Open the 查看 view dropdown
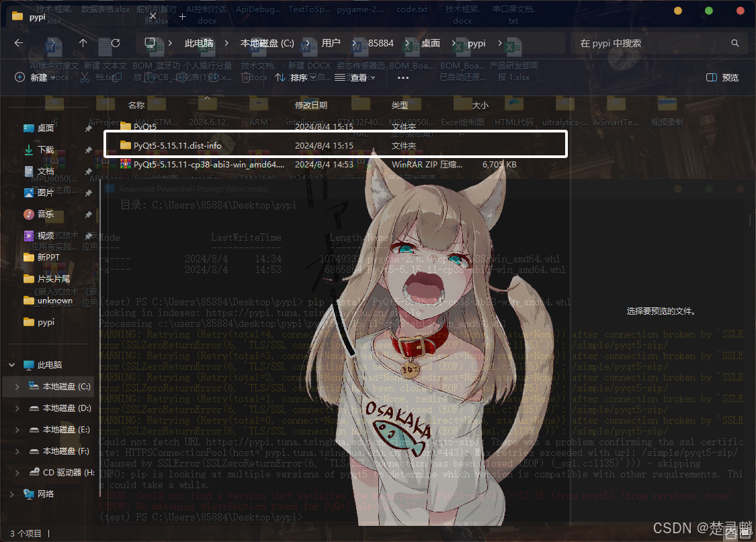 [355, 77]
